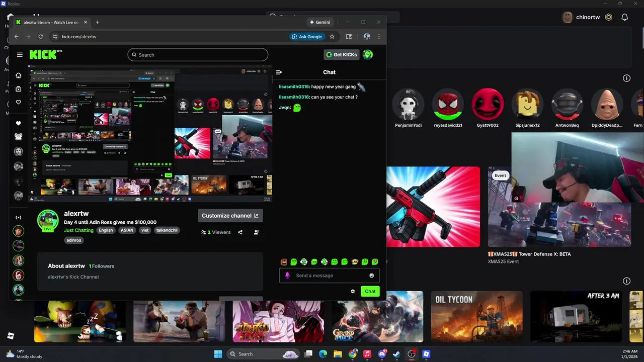Click the gorilla face sidebar icon
Screen dimensions: 644x362
coord(19,137)
